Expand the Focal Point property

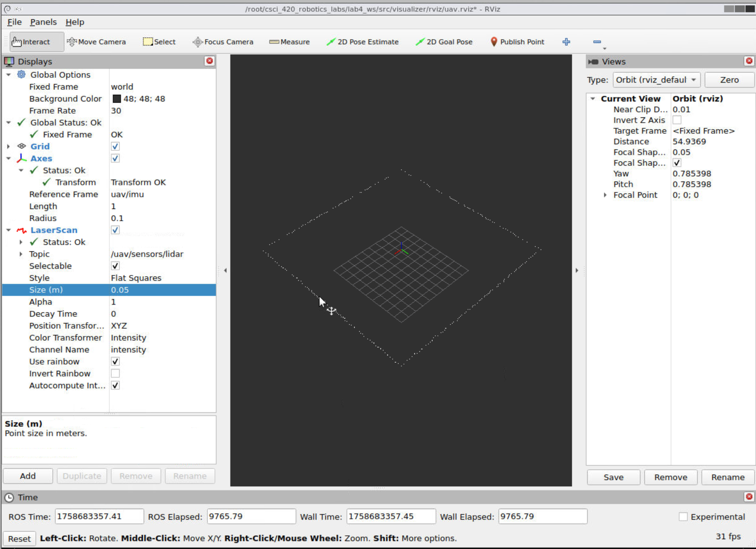pyautogui.click(x=605, y=195)
